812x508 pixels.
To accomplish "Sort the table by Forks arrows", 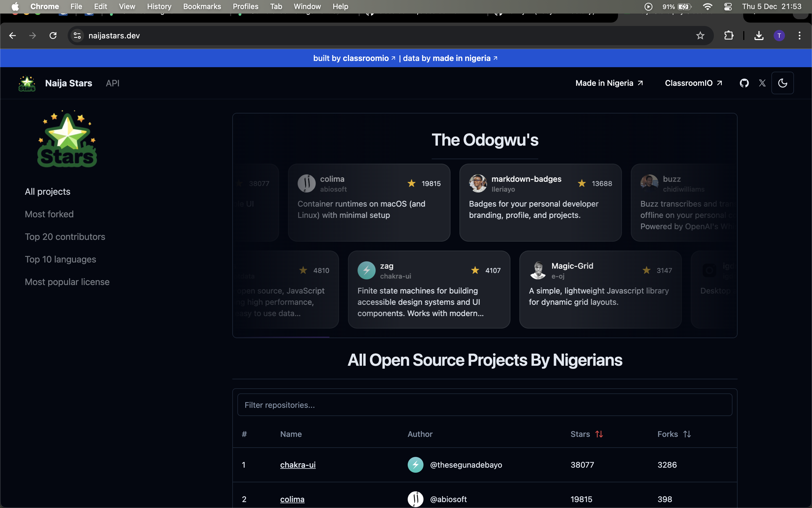I will [687, 434].
